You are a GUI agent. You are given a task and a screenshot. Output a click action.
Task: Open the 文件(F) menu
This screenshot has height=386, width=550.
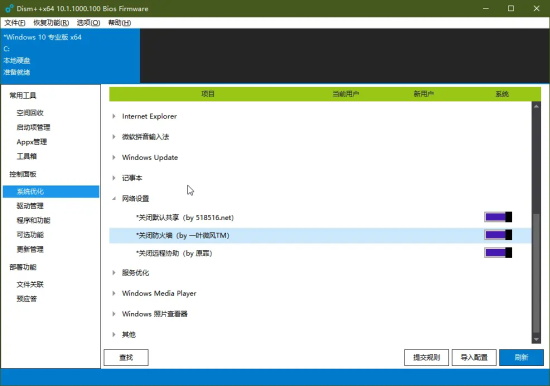(15, 23)
